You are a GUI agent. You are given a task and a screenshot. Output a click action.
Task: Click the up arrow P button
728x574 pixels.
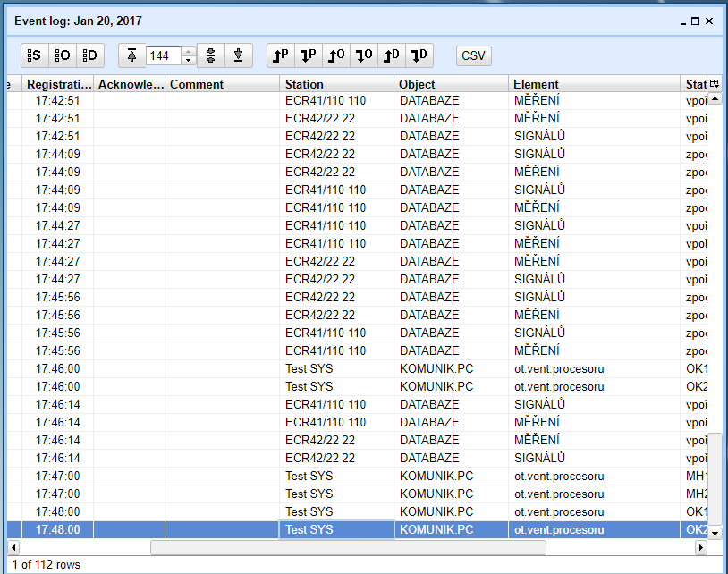pos(281,55)
